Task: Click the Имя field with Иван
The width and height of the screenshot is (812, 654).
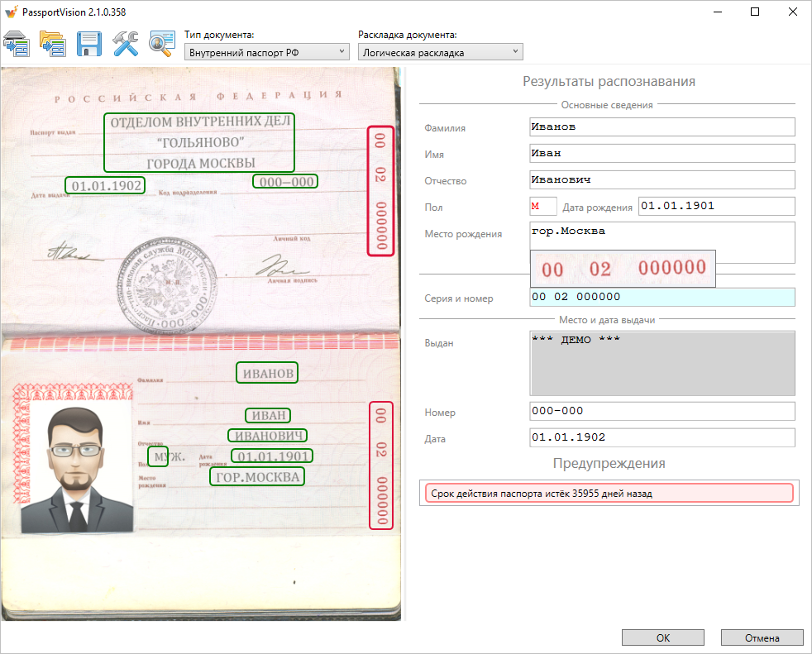Action: click(x=662, y=153)
